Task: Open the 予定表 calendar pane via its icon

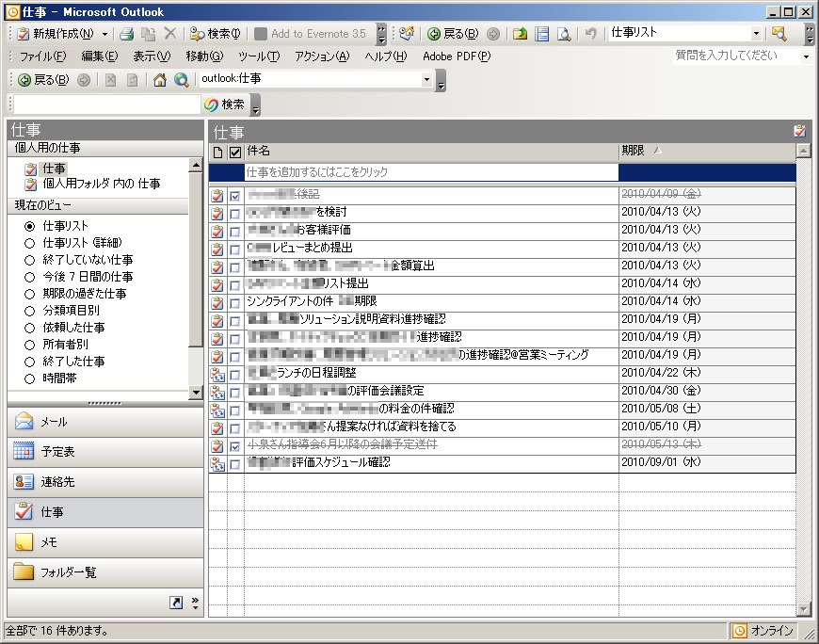Action: [24, 452]
